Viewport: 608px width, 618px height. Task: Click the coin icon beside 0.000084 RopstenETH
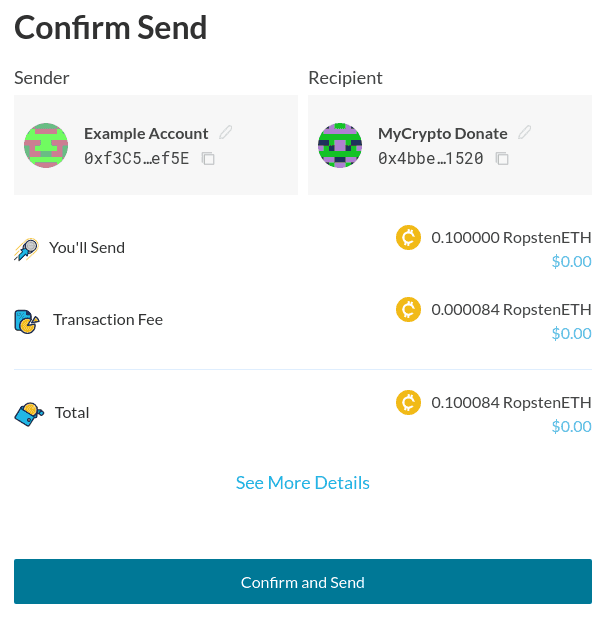408,309
